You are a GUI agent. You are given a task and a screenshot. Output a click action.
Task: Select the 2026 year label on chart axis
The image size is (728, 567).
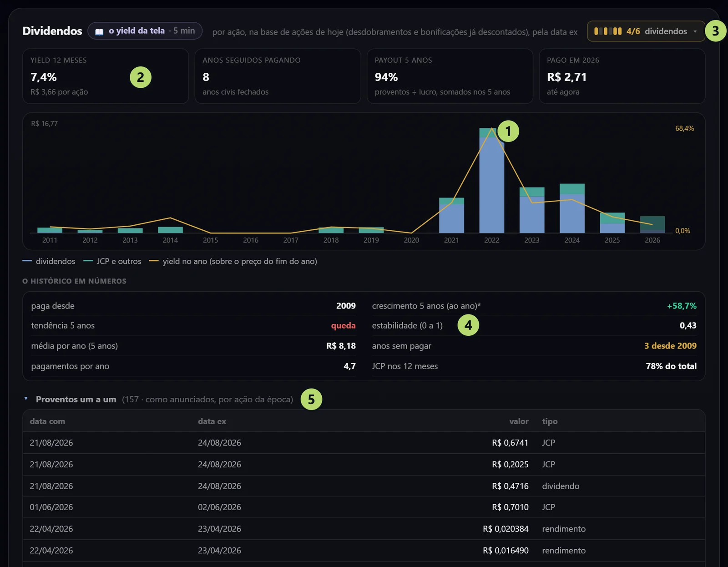coord(652,240)
